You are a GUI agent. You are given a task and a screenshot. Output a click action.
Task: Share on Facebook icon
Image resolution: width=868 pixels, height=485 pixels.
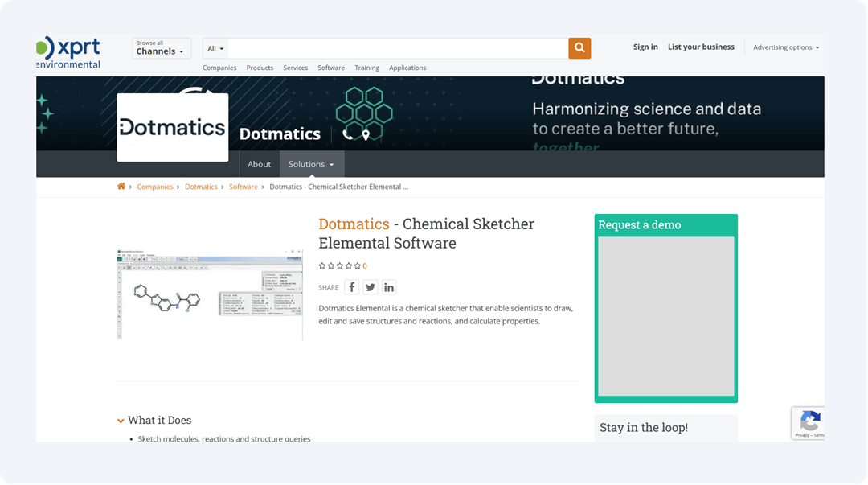(x=351, y=287)
